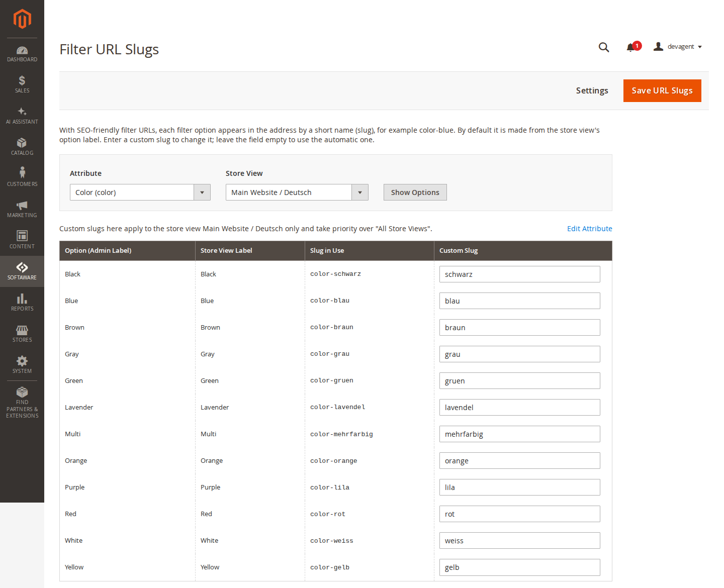Follow the Edit Attribute link
724x588 pixels.
590,229
